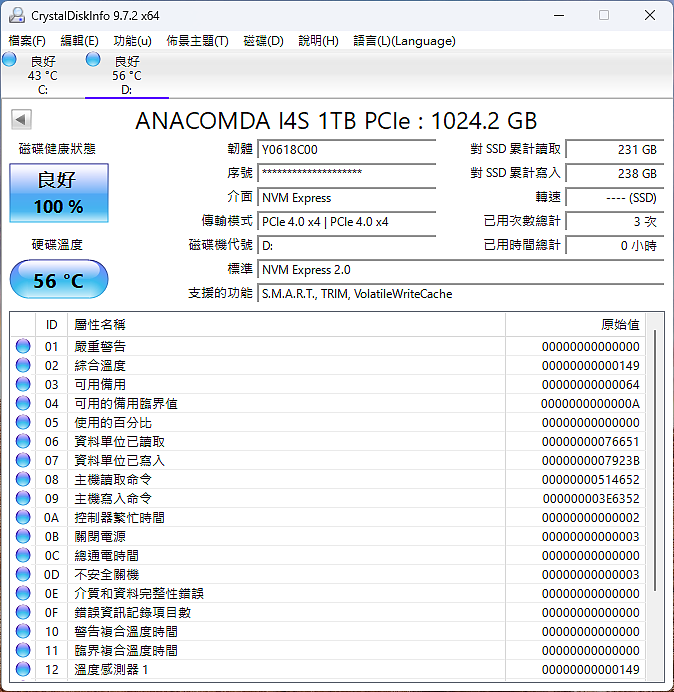Click the 傳輸模式 PCIe 4.0 x4 field
This screenshot has height=692, width=674.
(x=347, y=222)
